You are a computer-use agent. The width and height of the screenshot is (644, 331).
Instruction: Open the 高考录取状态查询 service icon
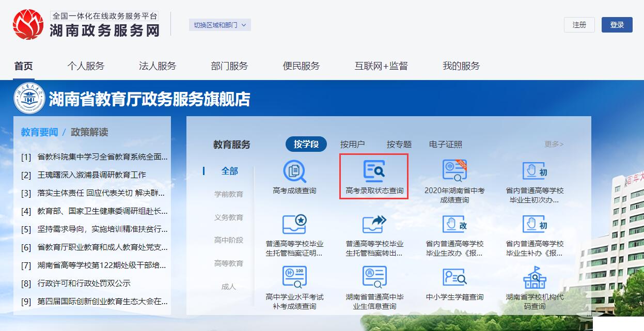point(374,171)
